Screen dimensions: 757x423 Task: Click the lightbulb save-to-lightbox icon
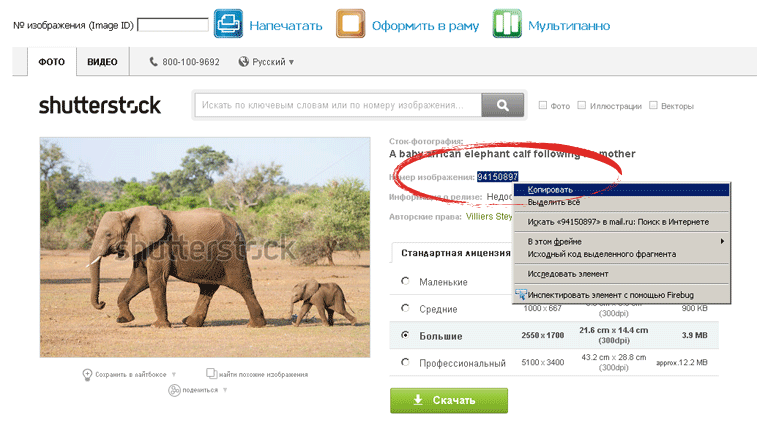[88, 374]
